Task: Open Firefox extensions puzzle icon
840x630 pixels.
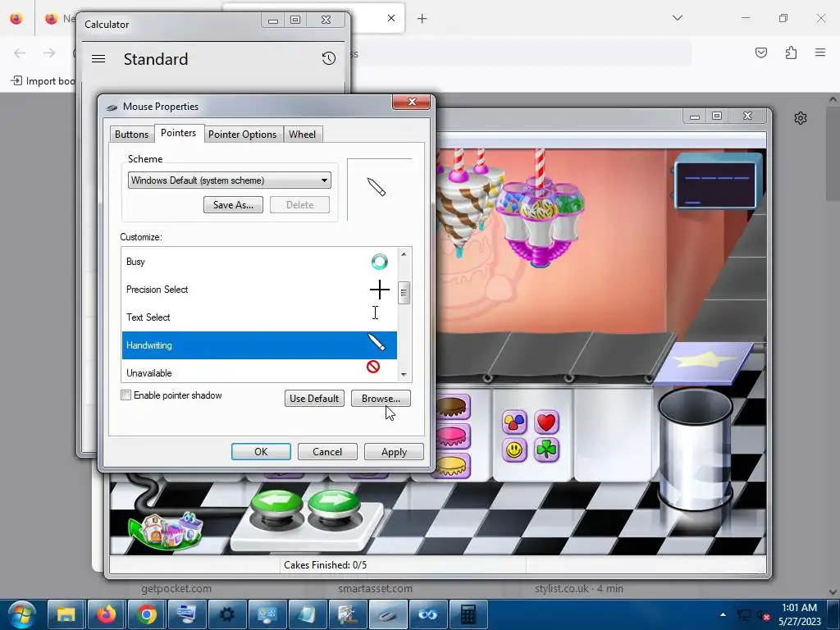Action: (791, 52)
